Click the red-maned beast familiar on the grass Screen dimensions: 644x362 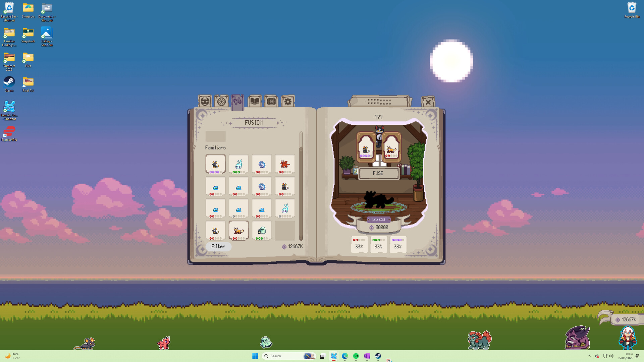coord(480,340)
